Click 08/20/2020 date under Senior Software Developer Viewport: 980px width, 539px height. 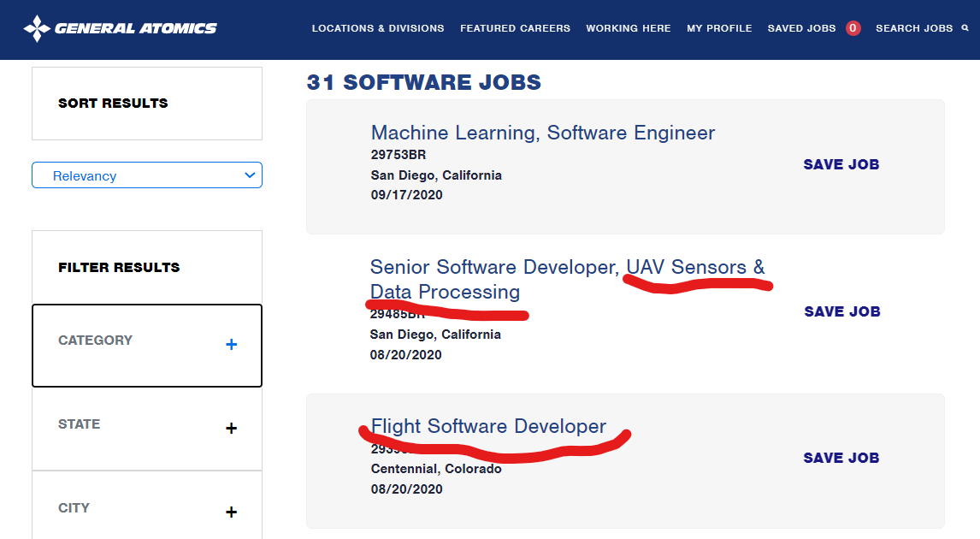coord(405,354)
